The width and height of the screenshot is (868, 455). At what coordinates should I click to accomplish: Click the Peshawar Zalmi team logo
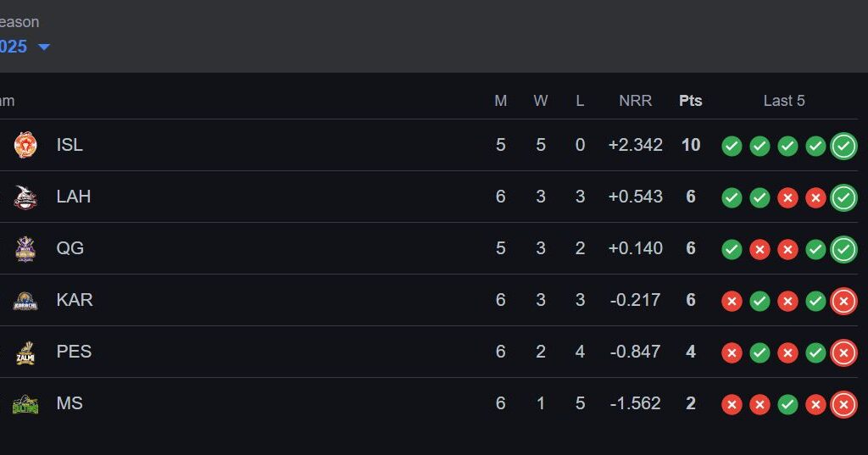[25, 352]
